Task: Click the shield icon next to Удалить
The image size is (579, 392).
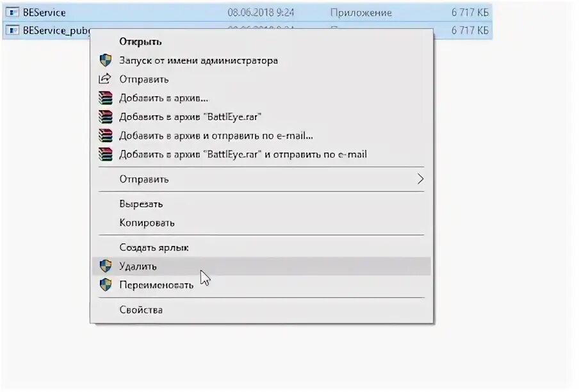Action: click(x=106, y=266)
